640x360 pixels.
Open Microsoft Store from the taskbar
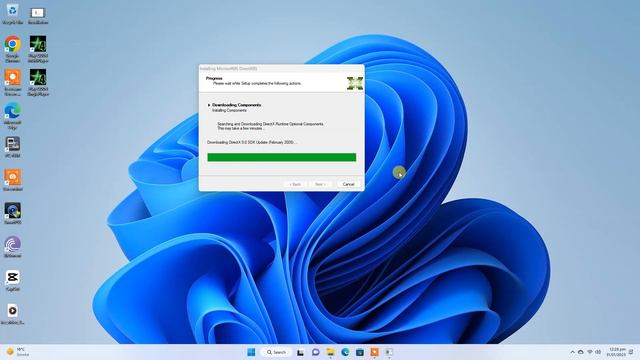pyautogui.click(x=360, y=352)
